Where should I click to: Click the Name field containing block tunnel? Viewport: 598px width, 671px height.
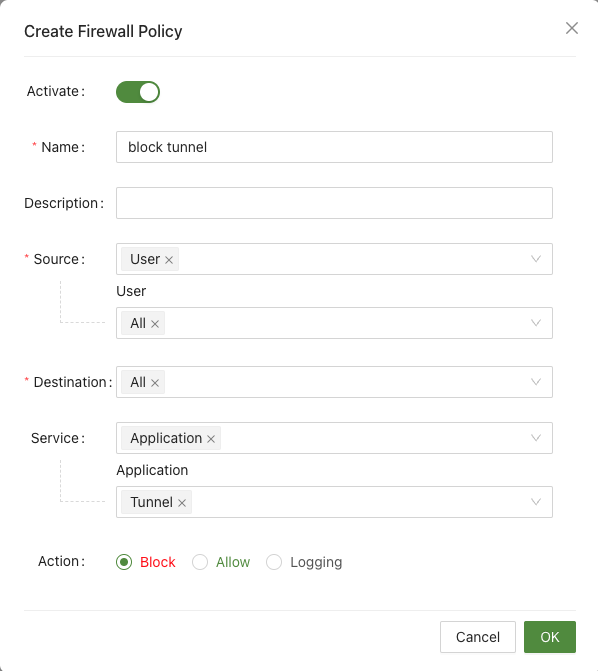point(334,147)
